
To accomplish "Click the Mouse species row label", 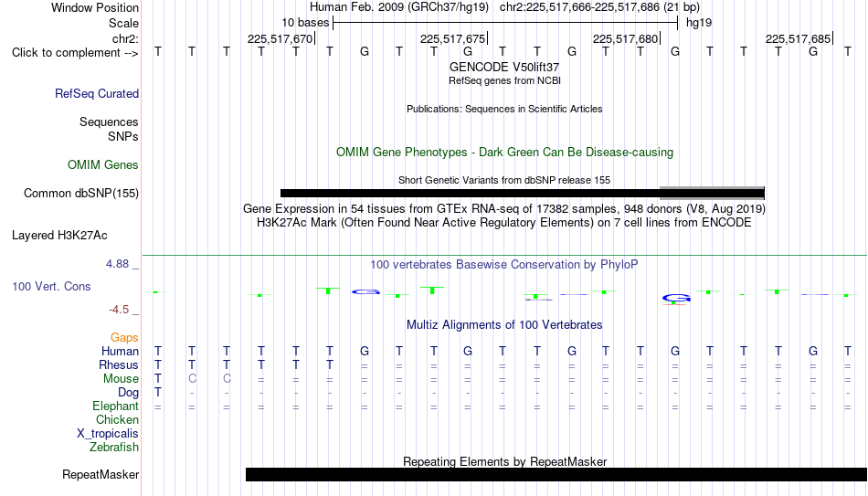I will (x=121, y=379).
